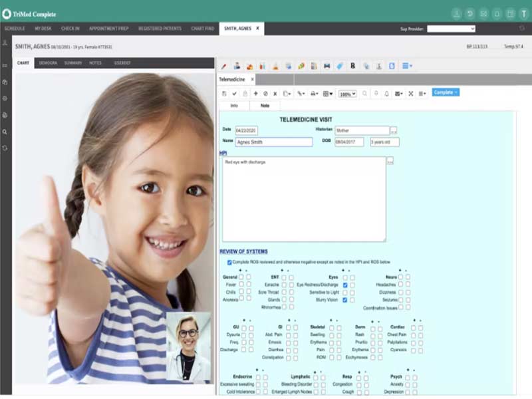Viewport: 532px width, 399px height.
Task: Click the pill capsule icon in chart toolbar
Action: tap(301, 66)
